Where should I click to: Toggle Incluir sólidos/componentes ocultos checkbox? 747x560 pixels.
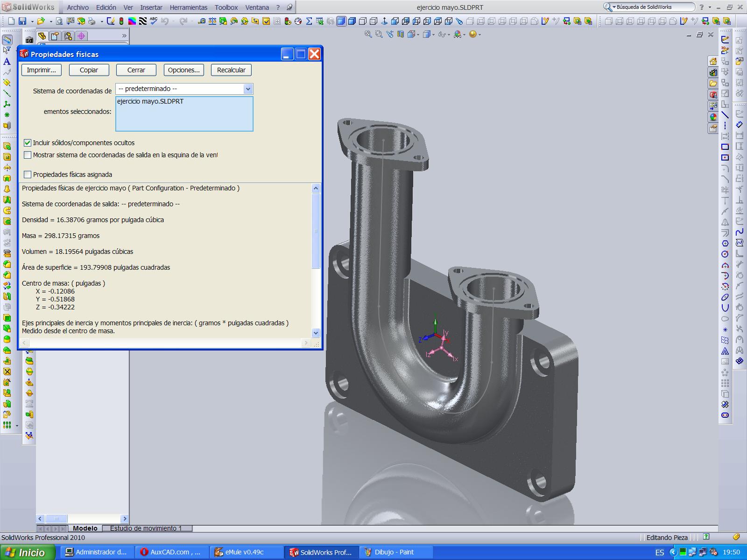click(x=28, y=143)
